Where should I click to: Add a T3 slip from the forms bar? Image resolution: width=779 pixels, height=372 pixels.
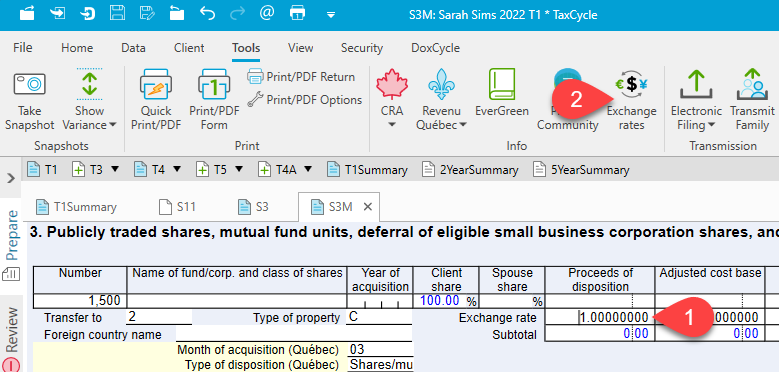pyautogui.click(x=87, y=170)
